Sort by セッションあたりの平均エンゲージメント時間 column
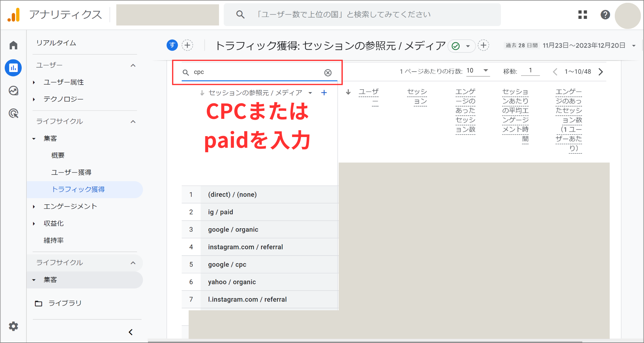 pyautogui.click(x=515, y=115)
